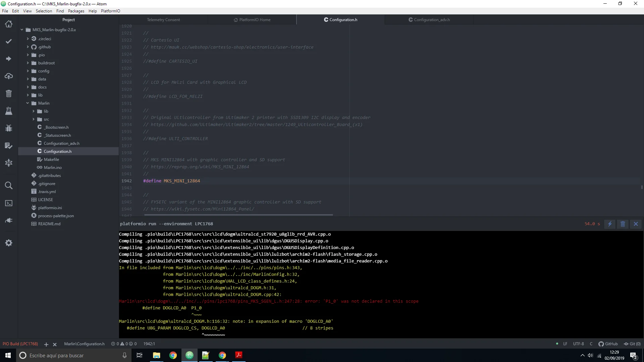Click the trash icon in build panel
The image size is (644, 362).
tap(623, 224)
